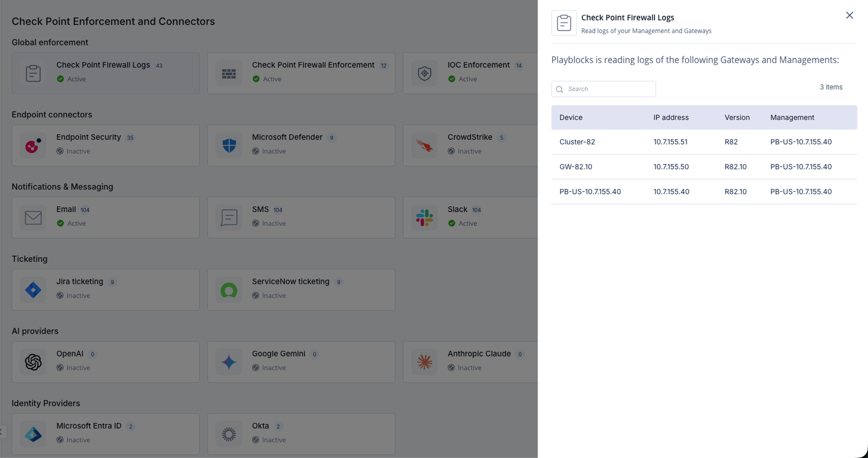Click the Search field in the logs panel
This screenshot has height=458, width=868.
(x=603, y=89)
